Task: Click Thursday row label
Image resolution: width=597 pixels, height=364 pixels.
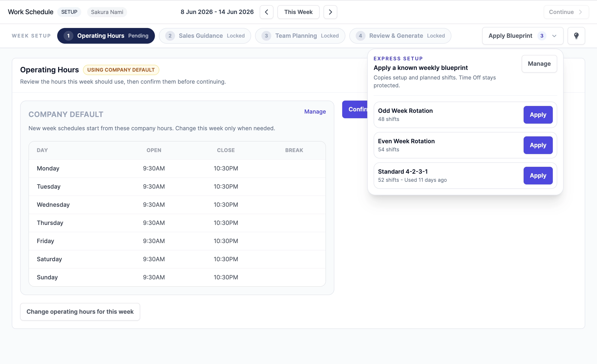Action: pyautogui.click(x=50, y=223)
